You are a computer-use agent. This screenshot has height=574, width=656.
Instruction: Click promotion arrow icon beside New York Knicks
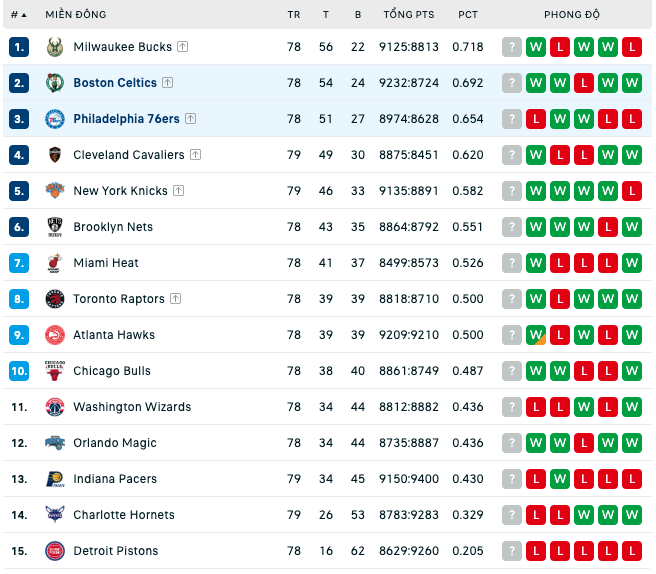[x=179, y=191]
